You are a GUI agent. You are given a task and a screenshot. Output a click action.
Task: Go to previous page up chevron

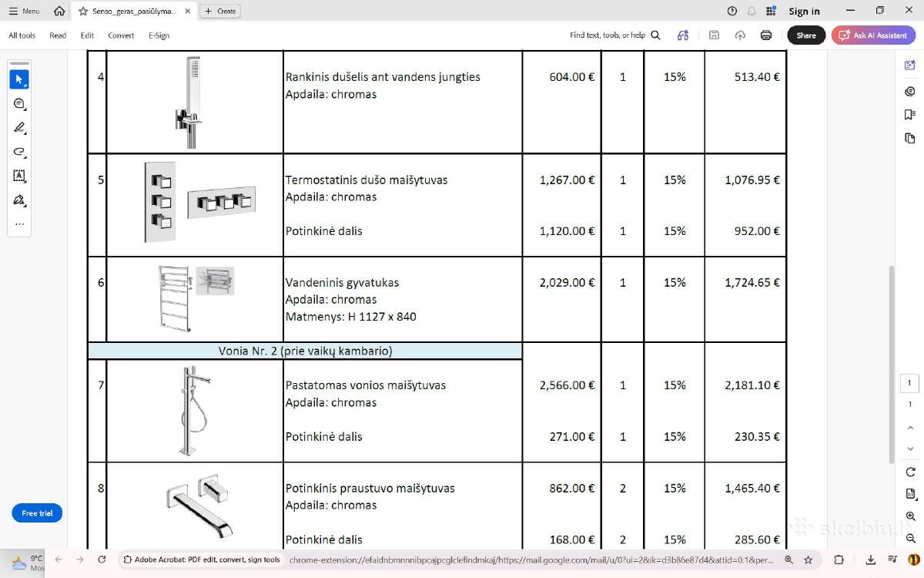tap(910, 428)
